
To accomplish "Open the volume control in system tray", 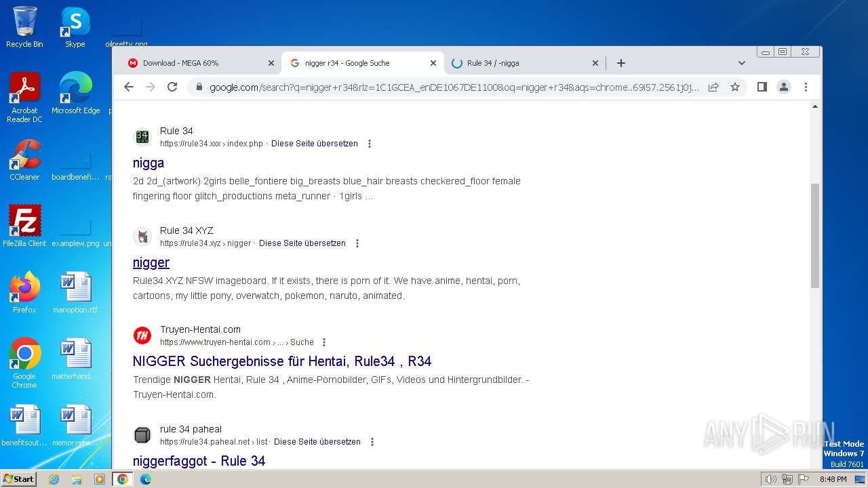I will tap(770, 479).
